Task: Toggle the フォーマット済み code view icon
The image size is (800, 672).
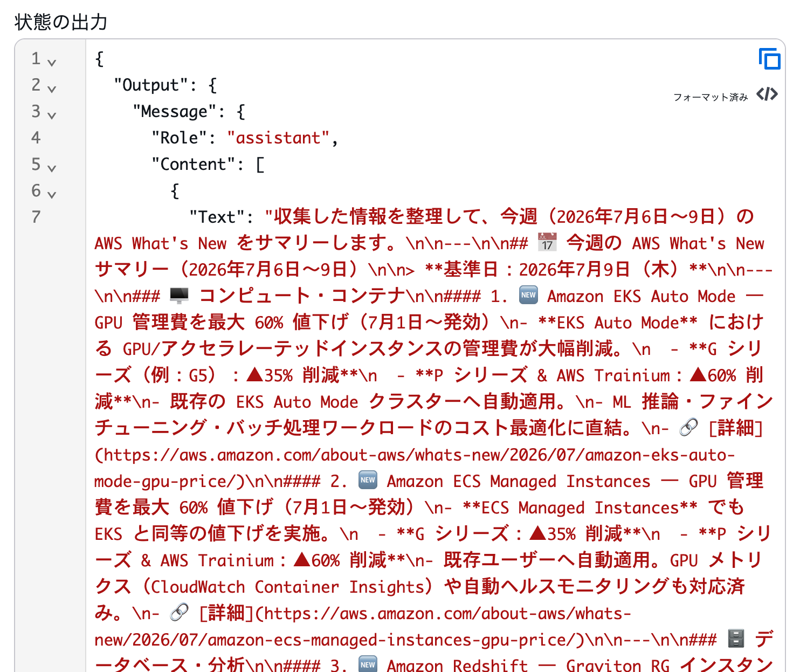Action: click(767, 94)
